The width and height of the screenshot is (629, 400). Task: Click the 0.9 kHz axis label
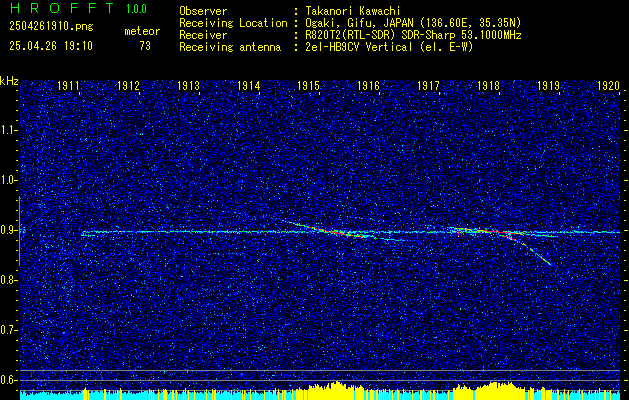8,230
